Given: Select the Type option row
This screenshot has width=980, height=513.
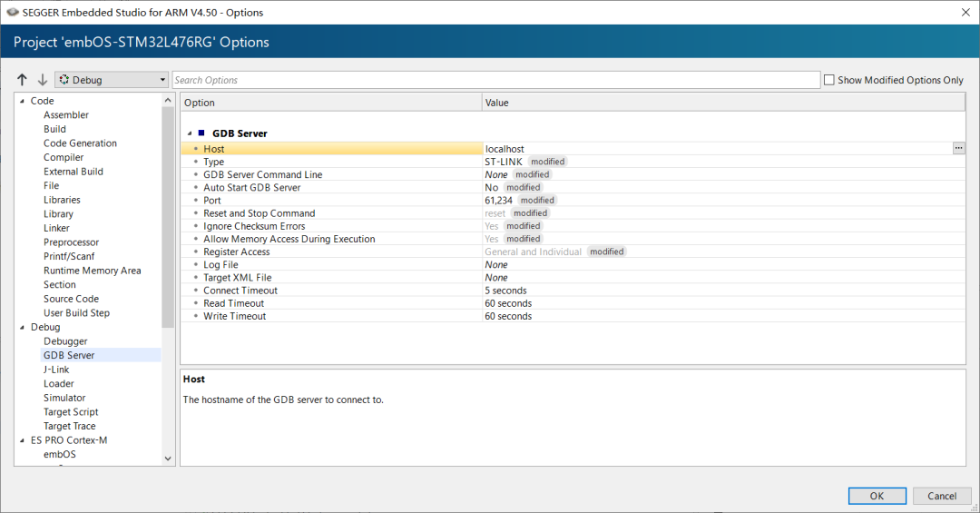Looking at the screenshot, I should click(x=573, y=162).
